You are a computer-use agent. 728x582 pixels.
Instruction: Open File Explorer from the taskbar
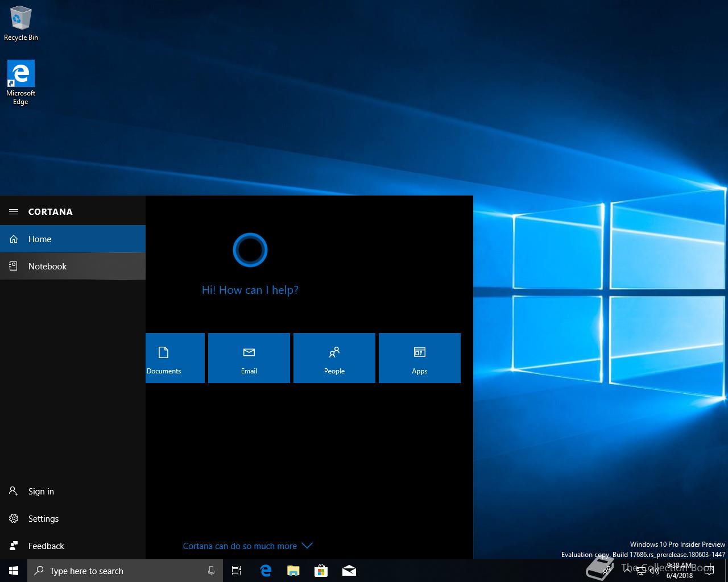[293, 571]
